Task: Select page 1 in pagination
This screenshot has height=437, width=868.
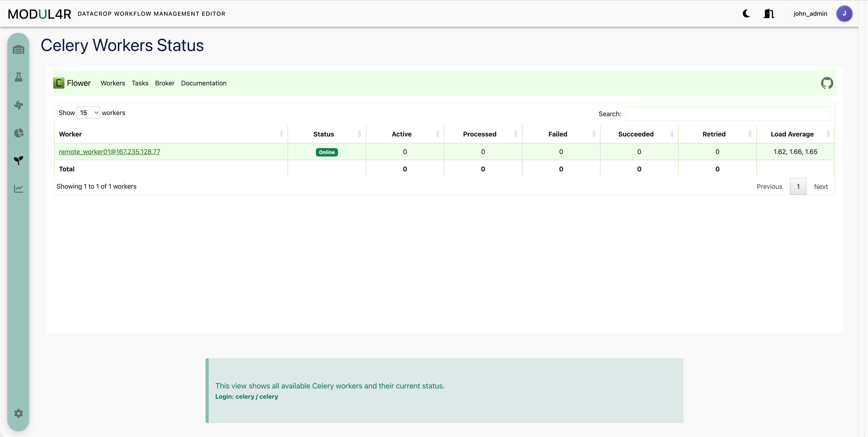Action: 798,187
